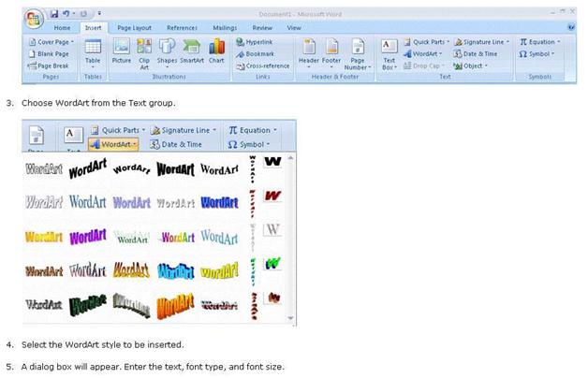This screenshot has width=588, height=378.
Task: Switch to the View tab
Action: pyautogui.click(x=294, y=28)
